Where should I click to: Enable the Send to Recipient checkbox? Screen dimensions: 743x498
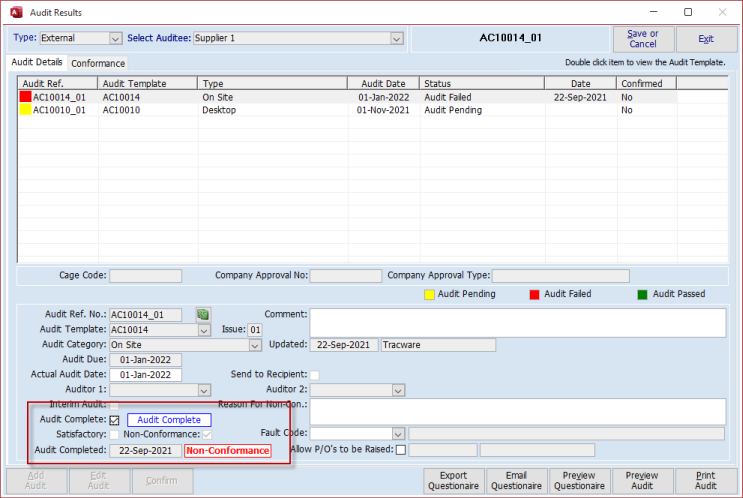point(314,375)
